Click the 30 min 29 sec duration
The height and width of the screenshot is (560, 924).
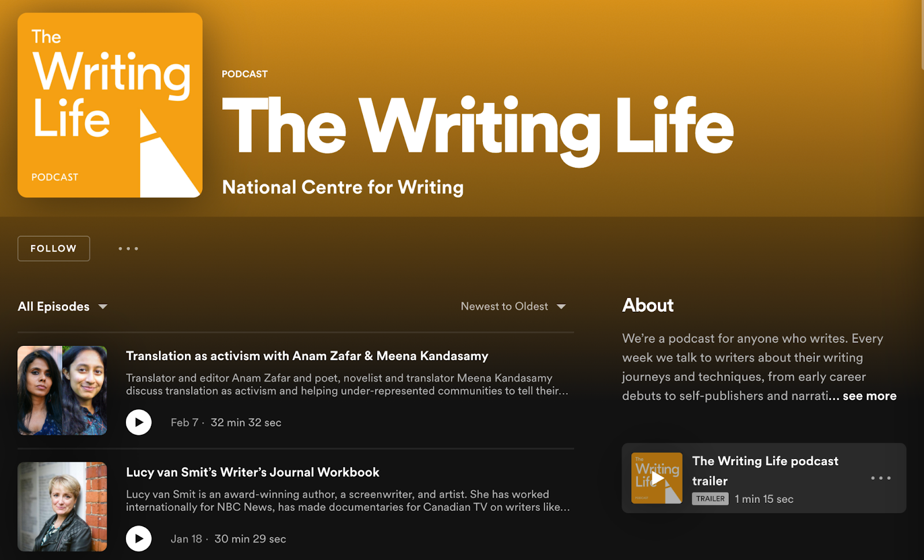coord(250,539)
